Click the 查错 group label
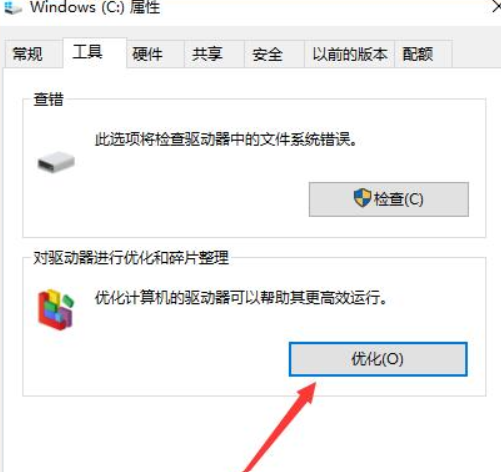Viewport: 501px width, 472px height. point(48,99)
